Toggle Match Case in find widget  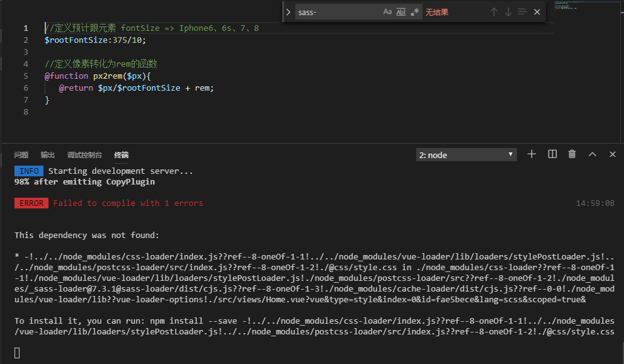(x=387, y=12)
